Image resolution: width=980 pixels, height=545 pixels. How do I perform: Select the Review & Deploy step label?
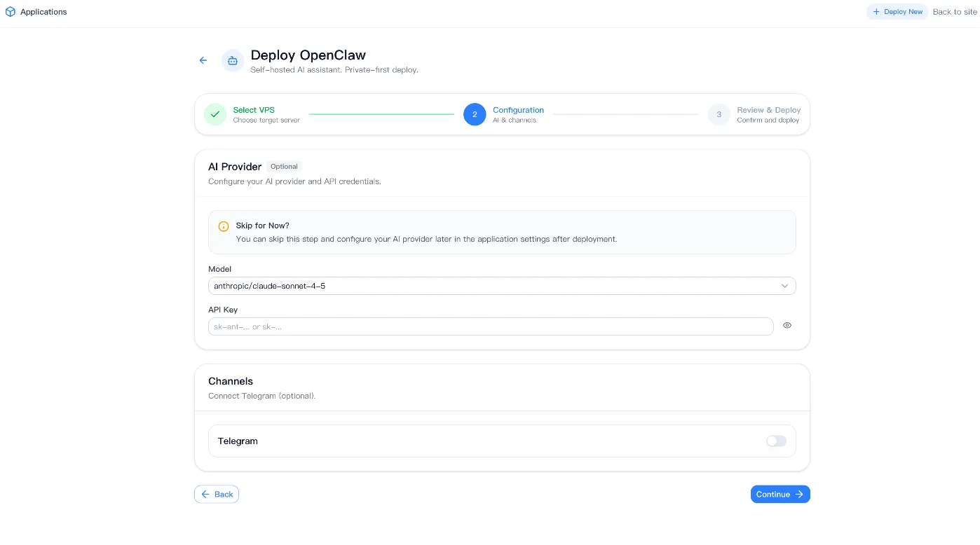click(x=768, y=110)
